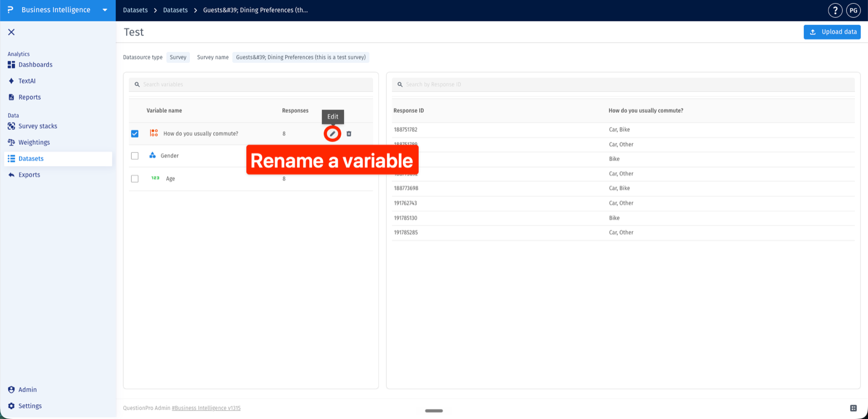The width and height of the screenshot is (868, 419).
Task: Close the sidebar with the X icon
Action: tap(11, 32)
